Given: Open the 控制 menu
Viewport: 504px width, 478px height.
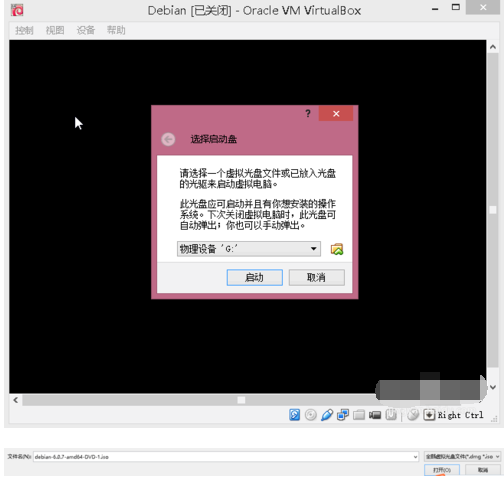Looking at the screenshot, I should pos(24,30).
